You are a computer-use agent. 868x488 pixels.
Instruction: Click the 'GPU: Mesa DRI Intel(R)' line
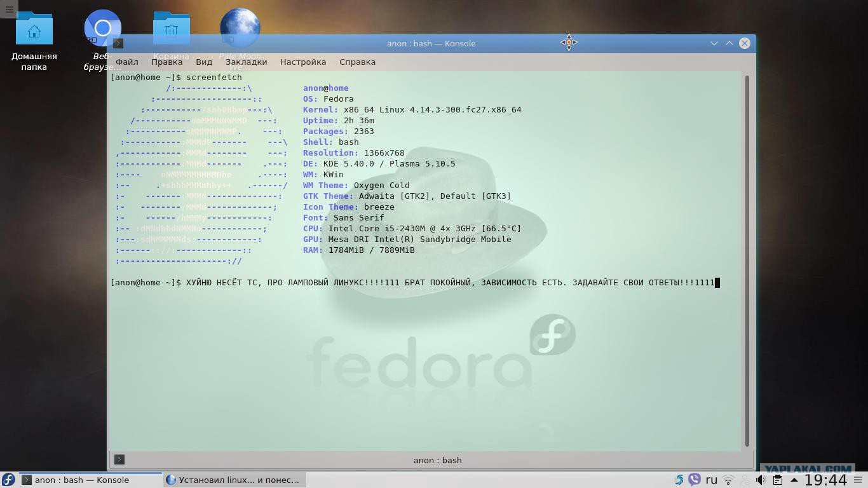click(407, 240)
